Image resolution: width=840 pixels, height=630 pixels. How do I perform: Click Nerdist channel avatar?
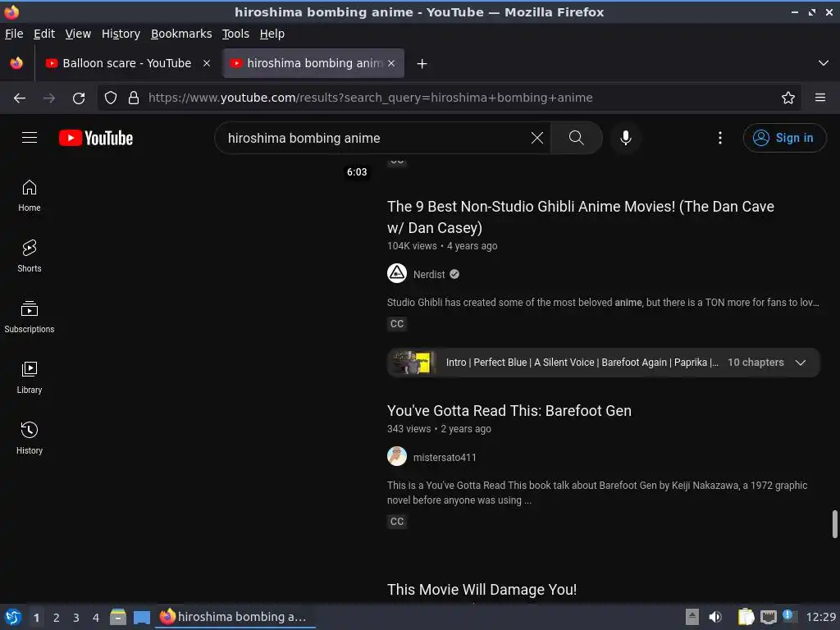[397, 274]
